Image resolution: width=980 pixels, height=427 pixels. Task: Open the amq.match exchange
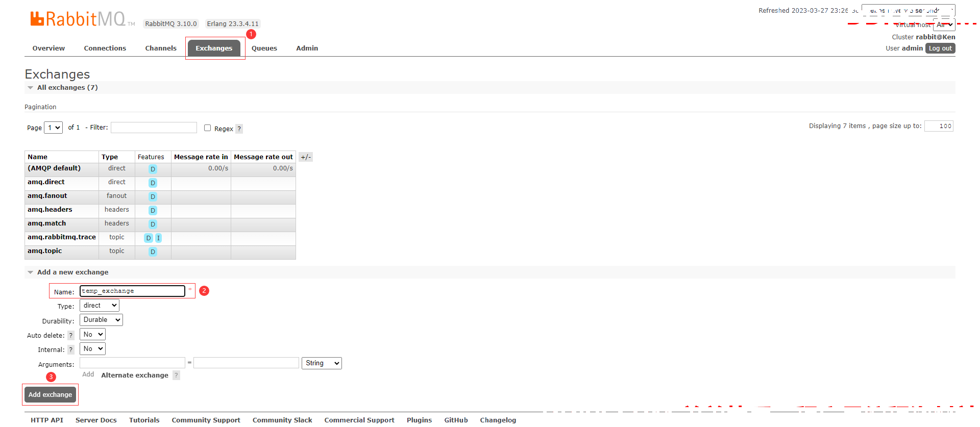pos(46,223)
